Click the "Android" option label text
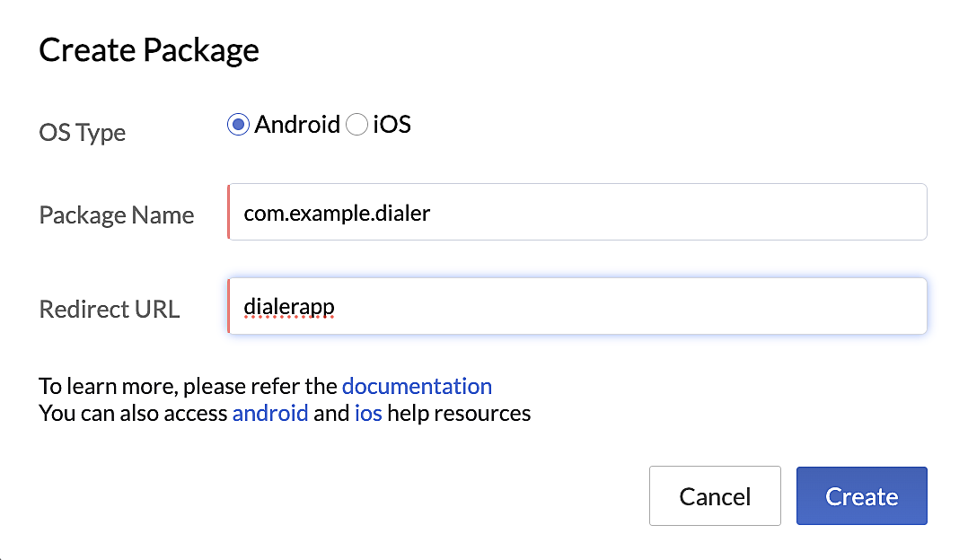Viewport: 959px width, 560px height. (x=297, y=125)
